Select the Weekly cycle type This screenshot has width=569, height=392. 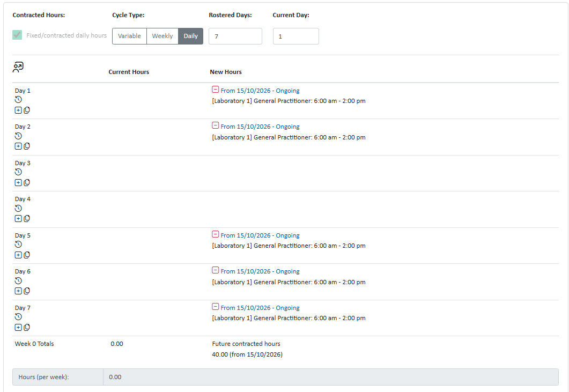click(x=162, y=36)
